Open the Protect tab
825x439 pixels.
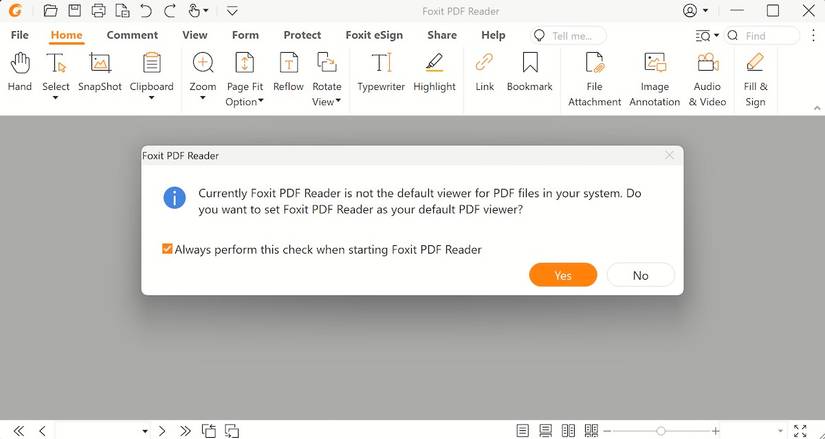click(302, 35)
